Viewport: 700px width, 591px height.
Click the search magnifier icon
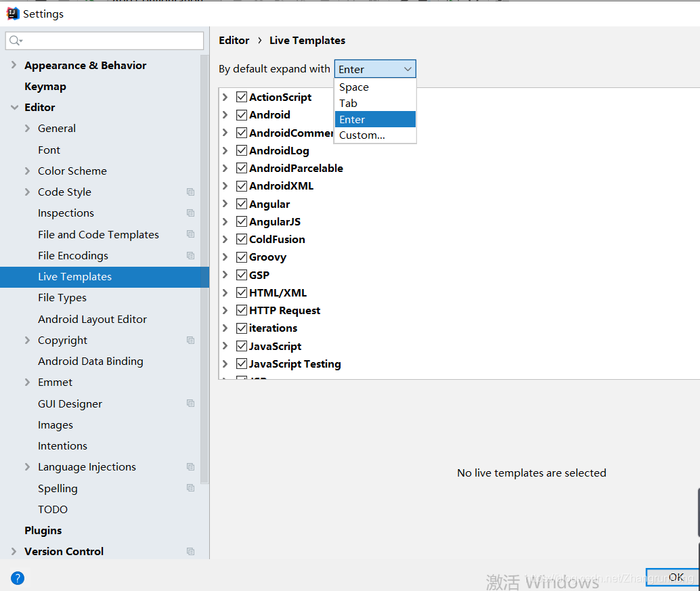[15, 41]
